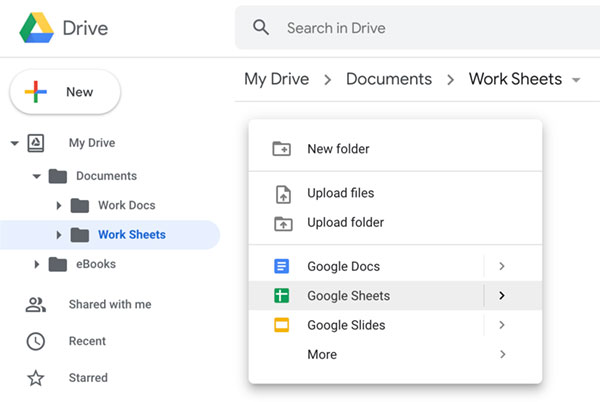Screen dimensions: 600x402
Task: Click the New folder icon in menu
Action: (x=282, y=149)
